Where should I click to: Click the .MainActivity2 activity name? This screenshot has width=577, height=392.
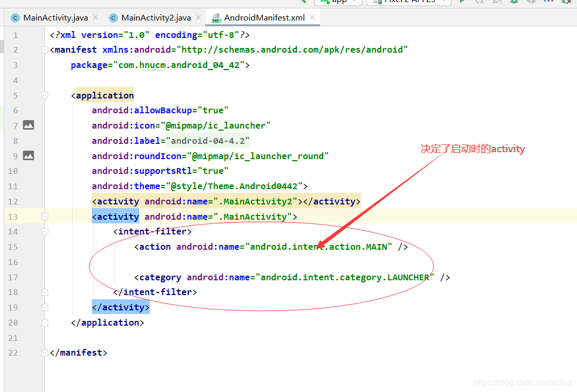(x=255, y=201)
